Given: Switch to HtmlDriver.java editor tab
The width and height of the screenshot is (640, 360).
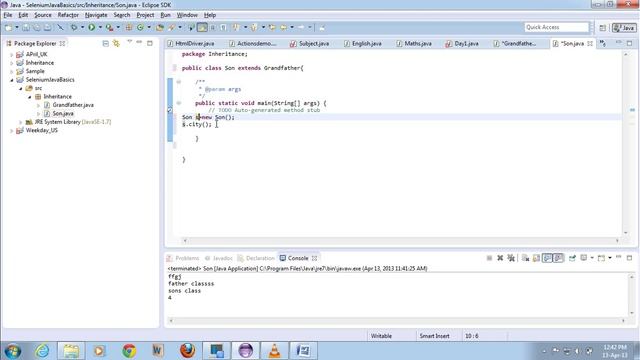Looking at the screenshot, I should [x=191, y=43].
